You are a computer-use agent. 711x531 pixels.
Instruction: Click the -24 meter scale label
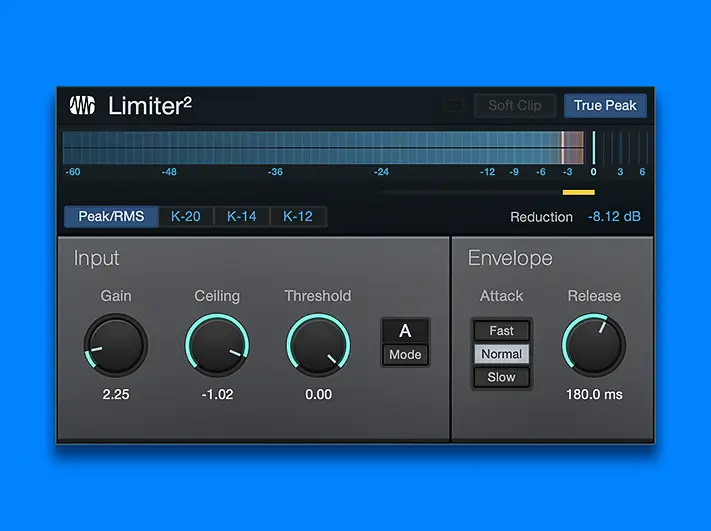(x=381, y=172)
